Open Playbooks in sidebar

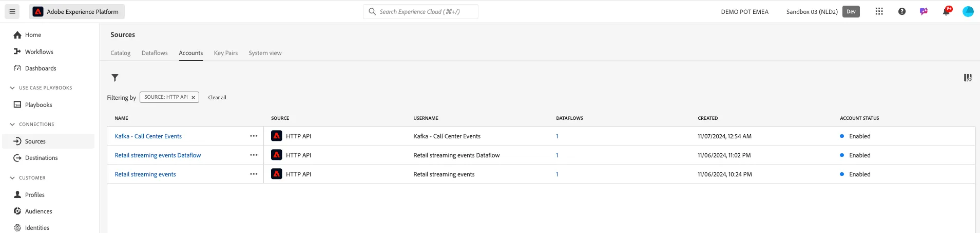39,105
